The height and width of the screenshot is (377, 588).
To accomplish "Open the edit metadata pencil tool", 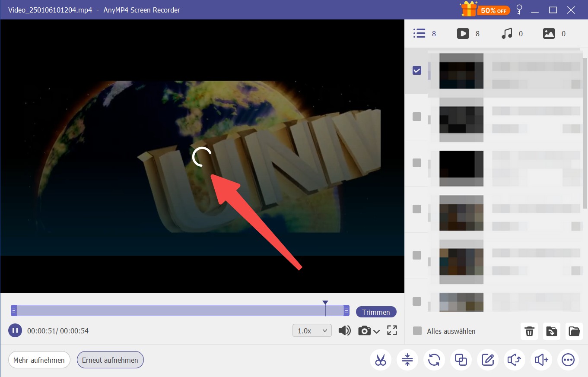I will pyautogui.click(x=488, y=360).
